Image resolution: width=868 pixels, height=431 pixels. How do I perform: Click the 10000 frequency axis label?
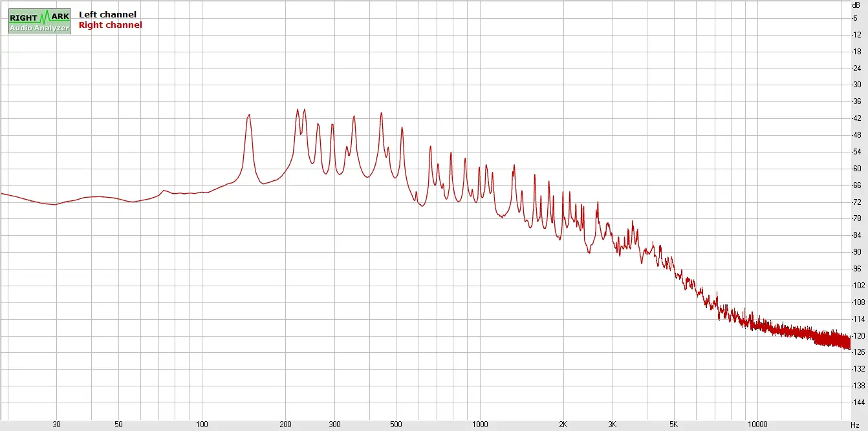point(757,425)
